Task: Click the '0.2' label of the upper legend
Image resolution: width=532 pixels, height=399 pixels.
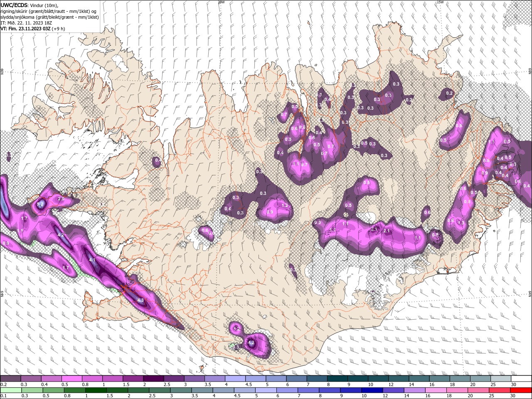Action: pyautogui.click(x=4, y=384)
